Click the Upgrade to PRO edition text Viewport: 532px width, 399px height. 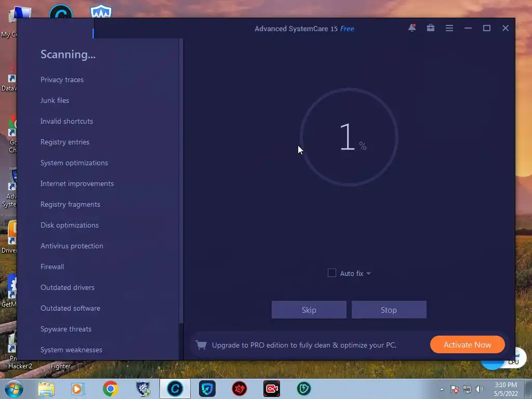304,345
